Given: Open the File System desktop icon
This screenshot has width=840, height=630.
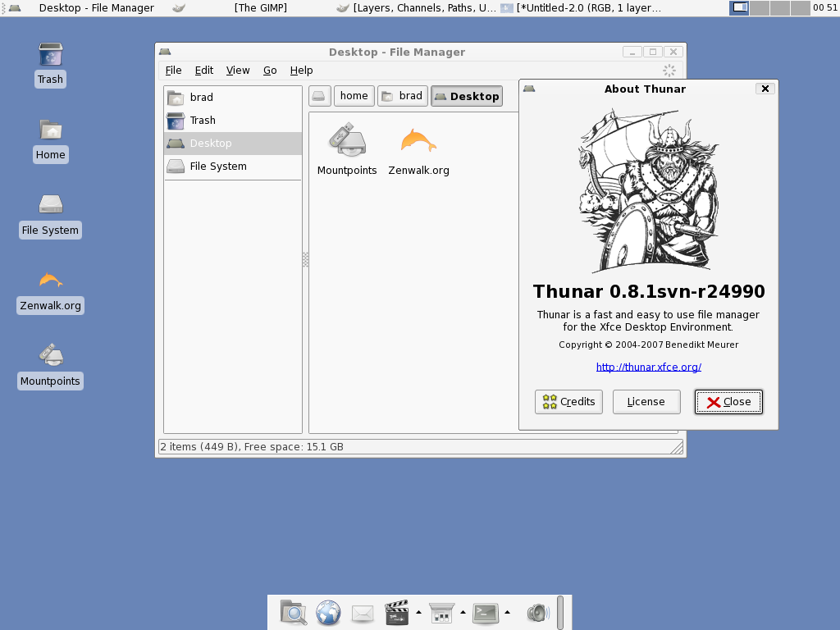Looking at the screenshot, I should tap(50, 204).
